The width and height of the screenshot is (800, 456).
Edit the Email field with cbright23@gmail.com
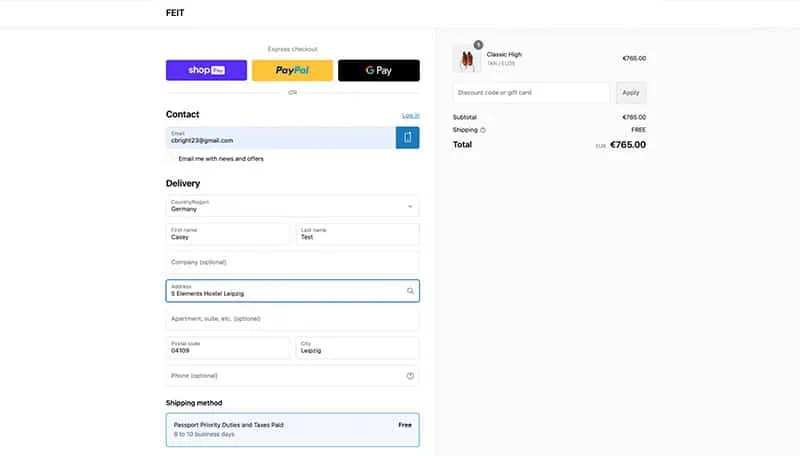[x=281, y=138]
